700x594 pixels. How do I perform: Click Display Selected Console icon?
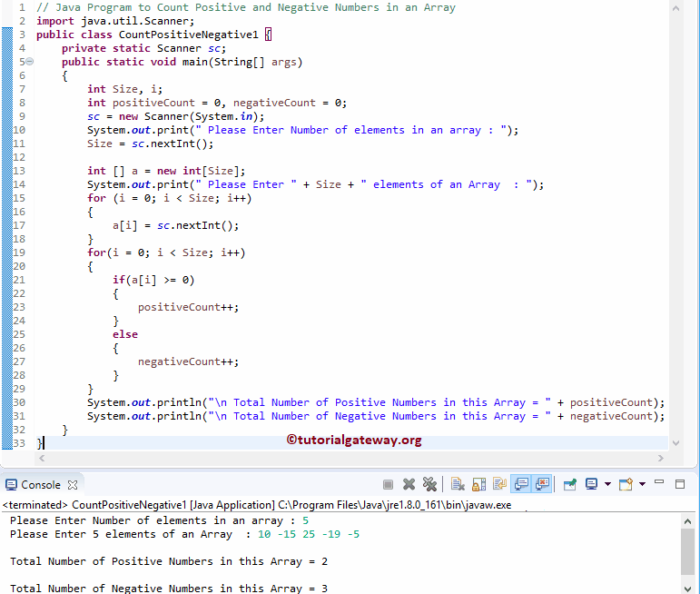pyautogui.click(x=591, y=485)
